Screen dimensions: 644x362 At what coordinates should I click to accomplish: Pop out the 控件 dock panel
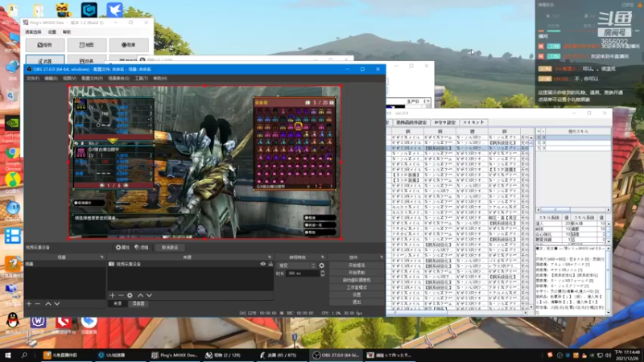pos(382,257)
